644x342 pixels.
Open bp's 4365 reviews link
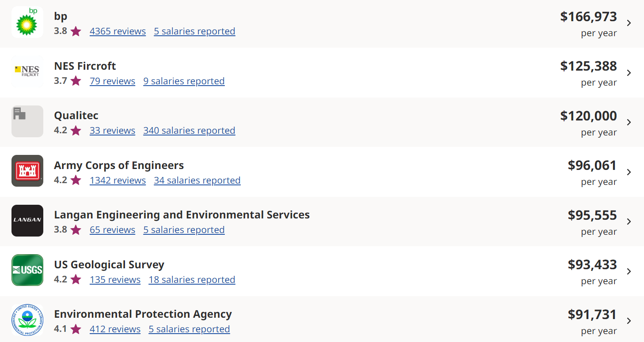(x=117, y=31)
